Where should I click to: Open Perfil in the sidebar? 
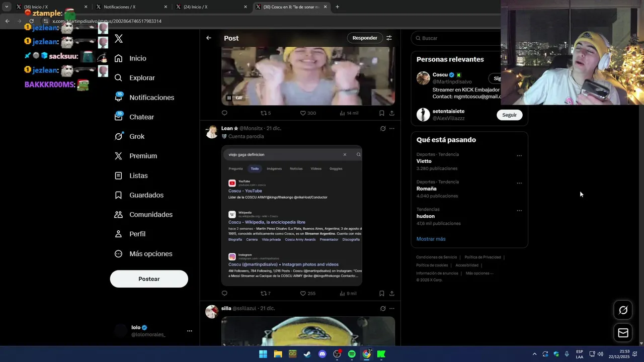(x=130, y=234)
